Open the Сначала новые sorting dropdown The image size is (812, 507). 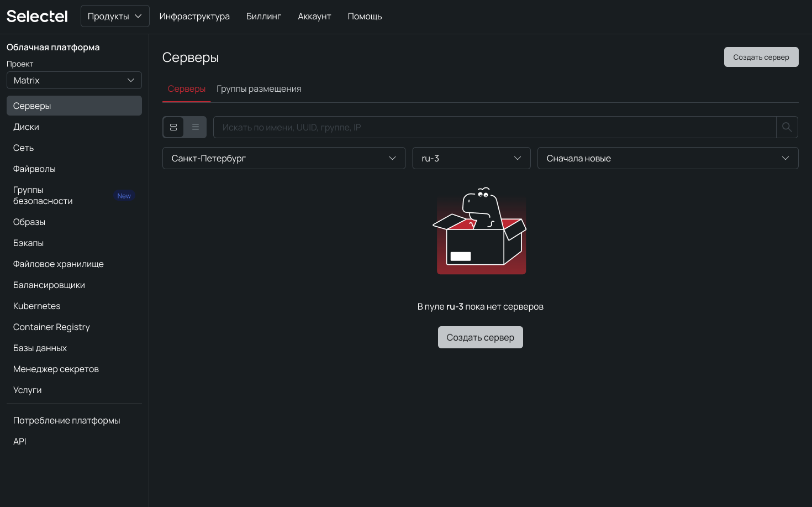coord(668,158)
